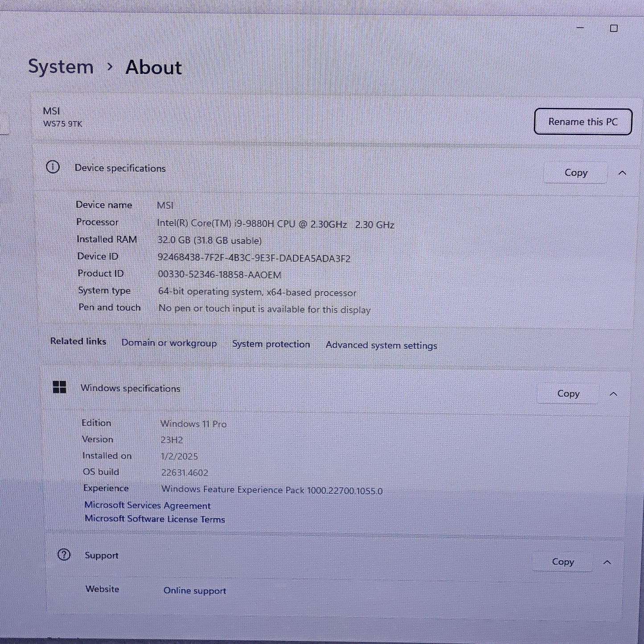This screenshot has height=644, width=644.
Task: Select the Edition value Windows 11 Pro
Action: (x=193, y=424)
